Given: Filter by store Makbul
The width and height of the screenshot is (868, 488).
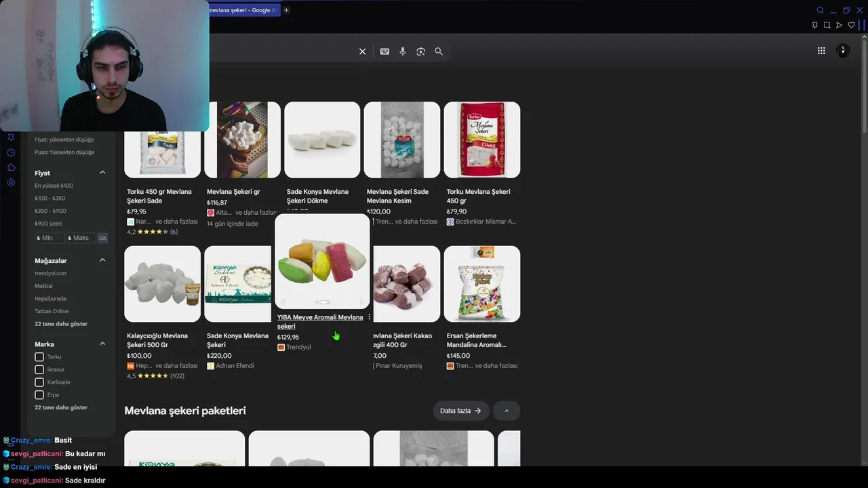Looking at the screenshot, I should point(43,286).
